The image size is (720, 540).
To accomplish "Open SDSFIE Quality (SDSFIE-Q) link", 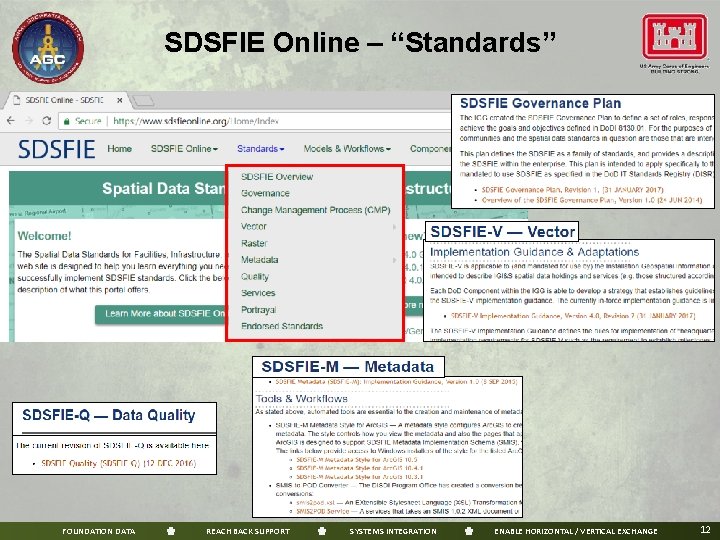I will [x=118, y=463].
